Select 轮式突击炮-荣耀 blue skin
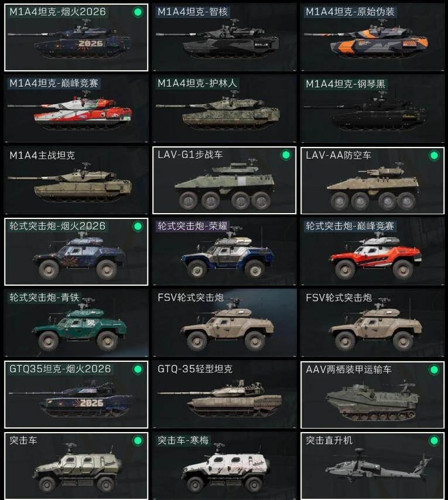 tap(224, 252)
